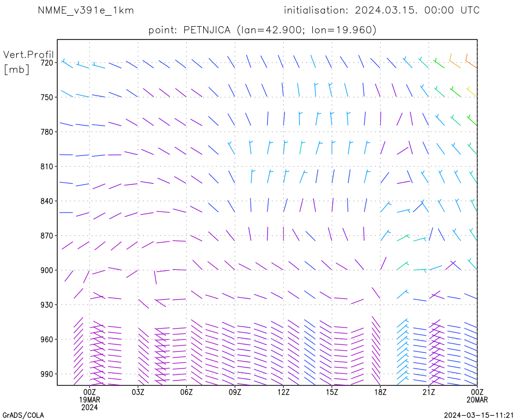Click the 840 pressure level label
The image size is (525, 420).
point(47,201)
